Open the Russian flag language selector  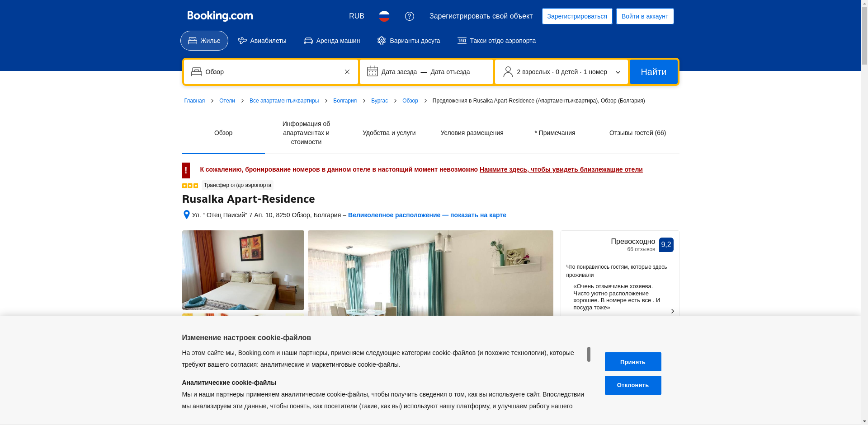click(384, 16)
